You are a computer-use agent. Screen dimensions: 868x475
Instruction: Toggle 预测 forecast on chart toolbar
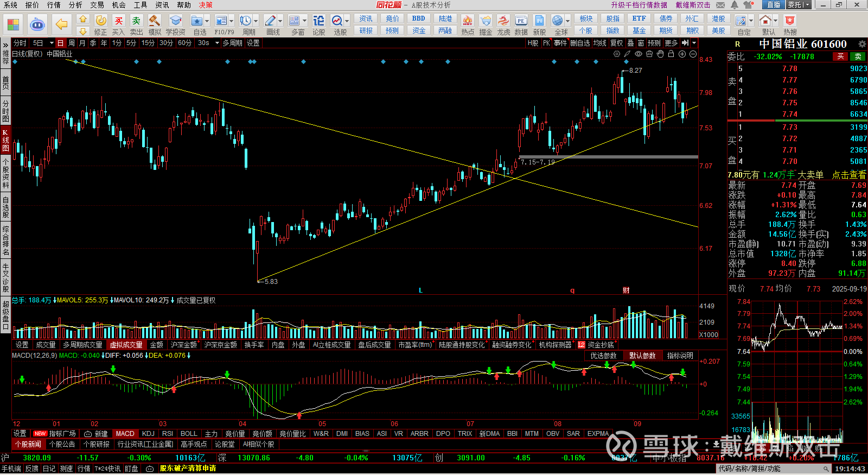(654, 43)
